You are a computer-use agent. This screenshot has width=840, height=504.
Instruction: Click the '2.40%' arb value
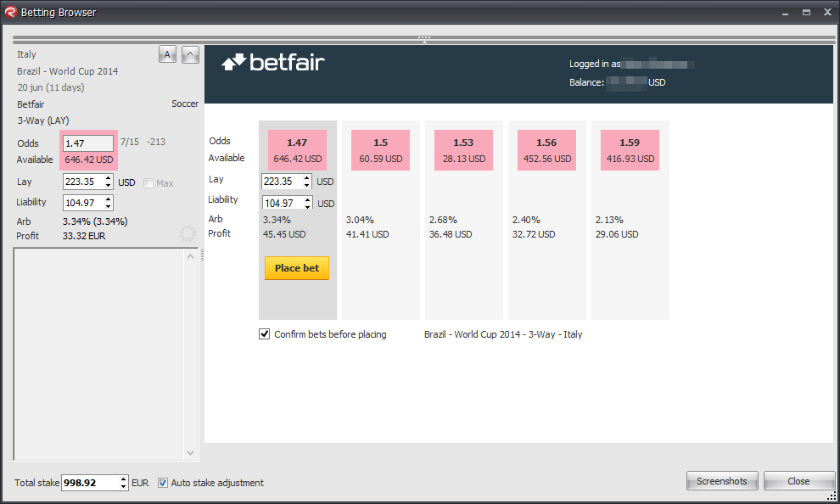tap(526, 220)
